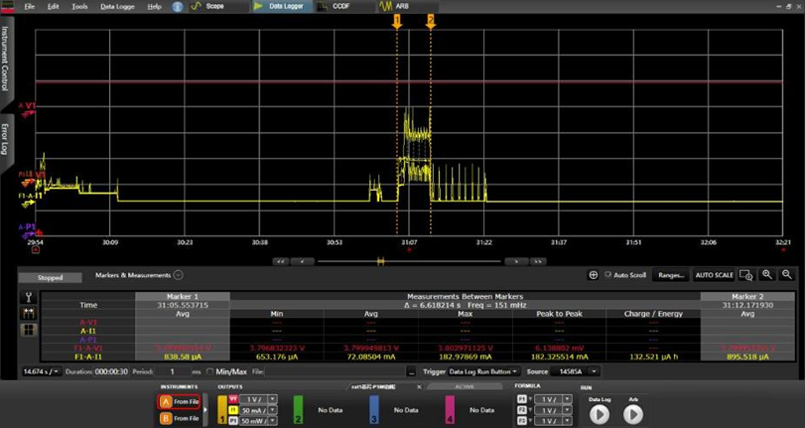Click the crosshair icon beside Auto Scroll

click(x=593, y=274)
